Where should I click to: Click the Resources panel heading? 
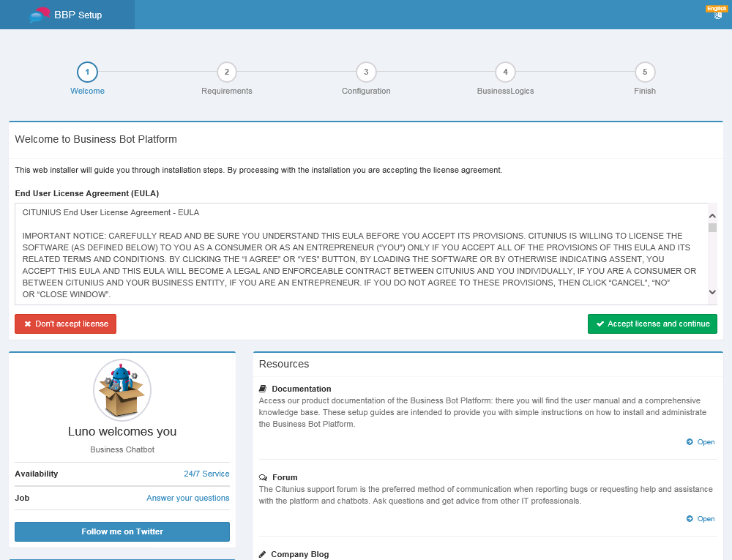point(284,364)
